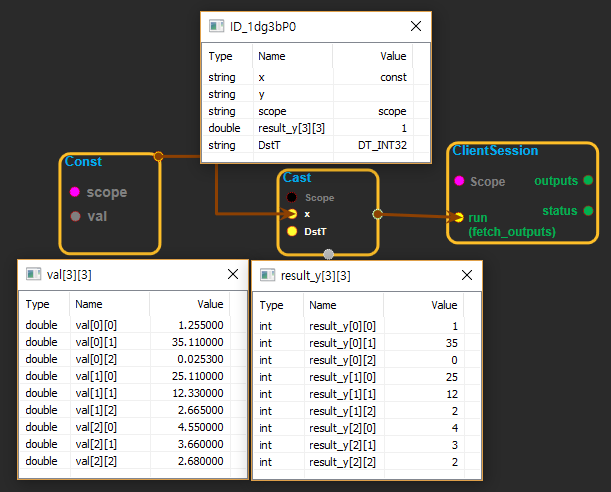The image size is (611, 492).
Task: Click the magenta Scope port on ClientSession
Action: coord(459,181)
